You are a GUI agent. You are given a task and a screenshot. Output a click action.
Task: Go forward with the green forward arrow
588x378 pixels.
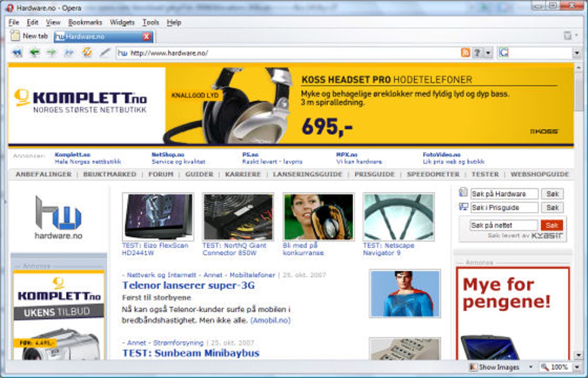(x=52, y=53)
